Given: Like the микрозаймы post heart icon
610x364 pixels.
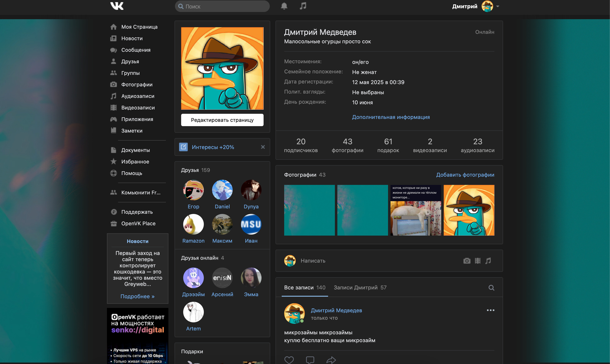Looking at the screenshot, I should (x=289, y=360).
